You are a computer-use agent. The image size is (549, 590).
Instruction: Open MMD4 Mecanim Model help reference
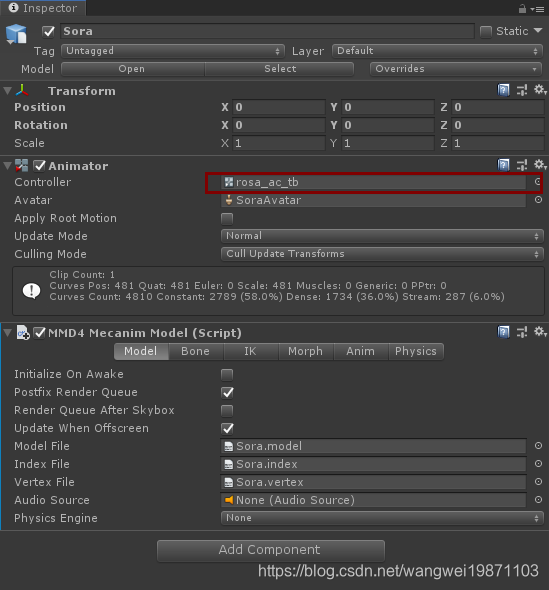click(503, 332)
